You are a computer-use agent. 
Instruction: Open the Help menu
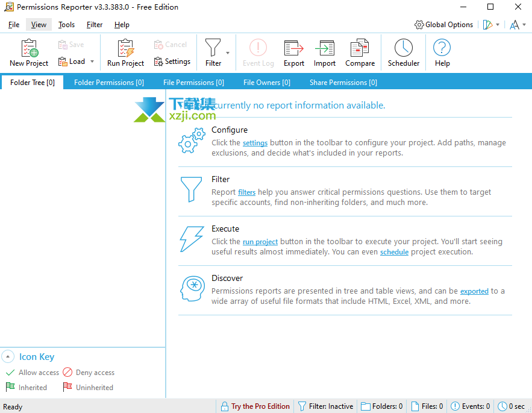(122, 25)
